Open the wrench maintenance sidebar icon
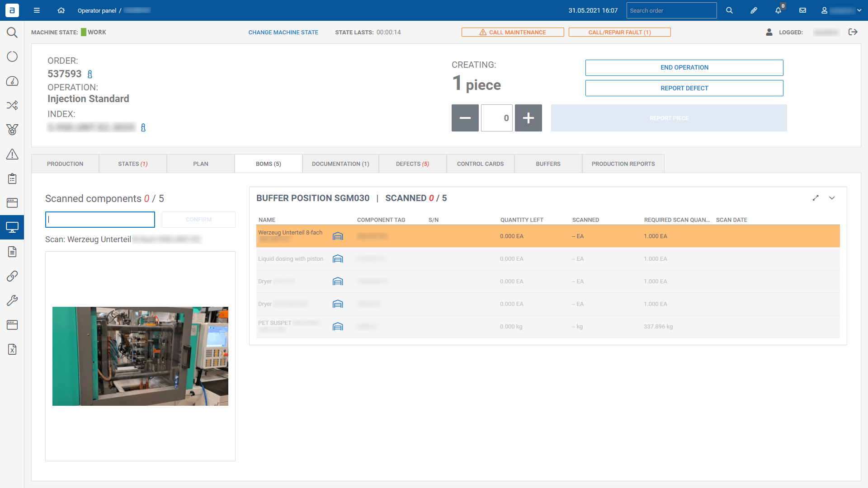Image resolution: width=868 pixels, height=488 pixels. click(x=12, y=300)
